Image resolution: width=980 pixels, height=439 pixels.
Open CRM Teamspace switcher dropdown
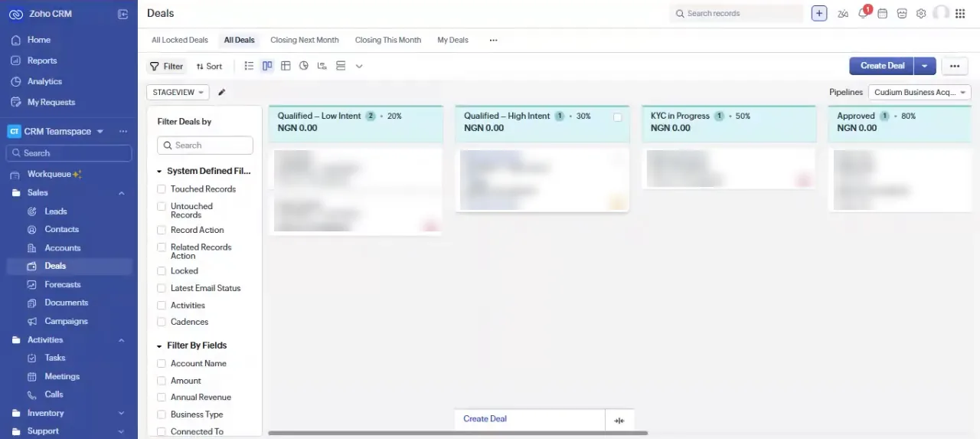(100, 132)
